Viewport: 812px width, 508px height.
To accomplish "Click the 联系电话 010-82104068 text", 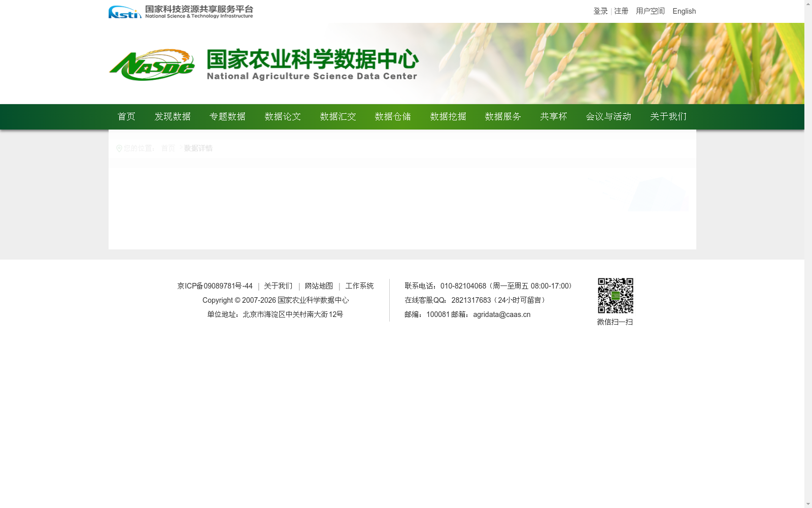I will click(x=489, y=286).
